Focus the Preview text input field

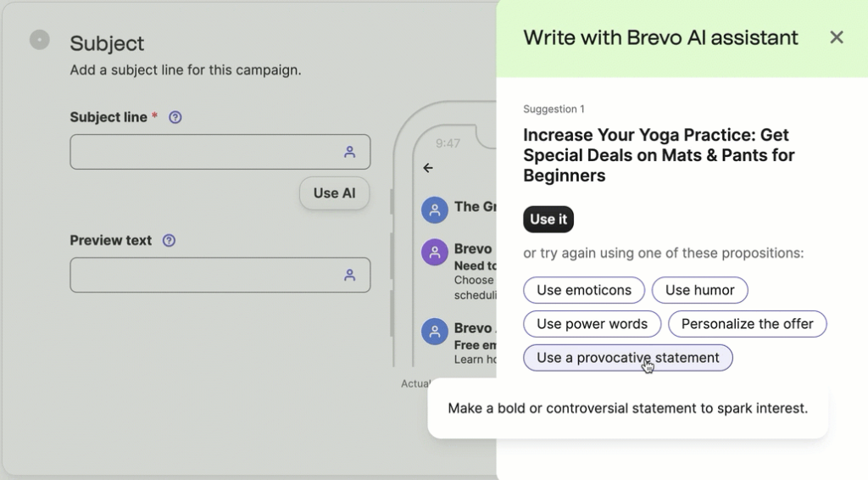[220, 275]
